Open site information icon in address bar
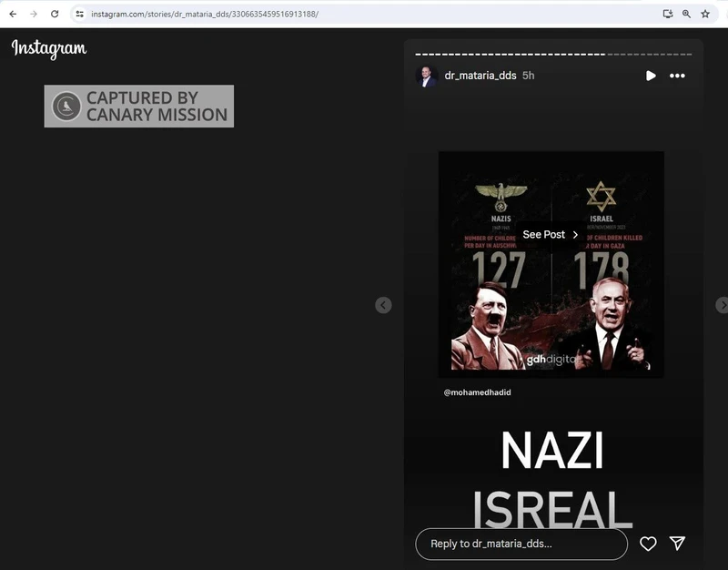 [79, 14]
